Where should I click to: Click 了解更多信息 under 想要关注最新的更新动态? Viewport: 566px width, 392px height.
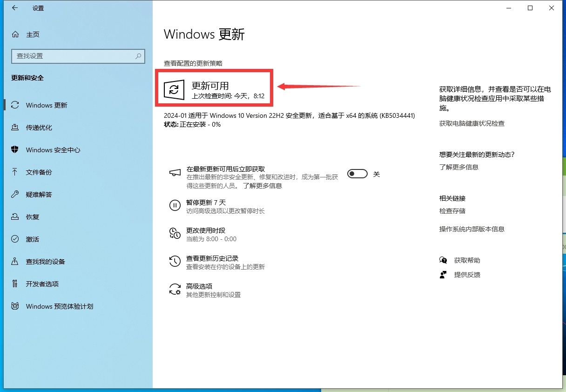pyautogui.click(x=459, y=167)
